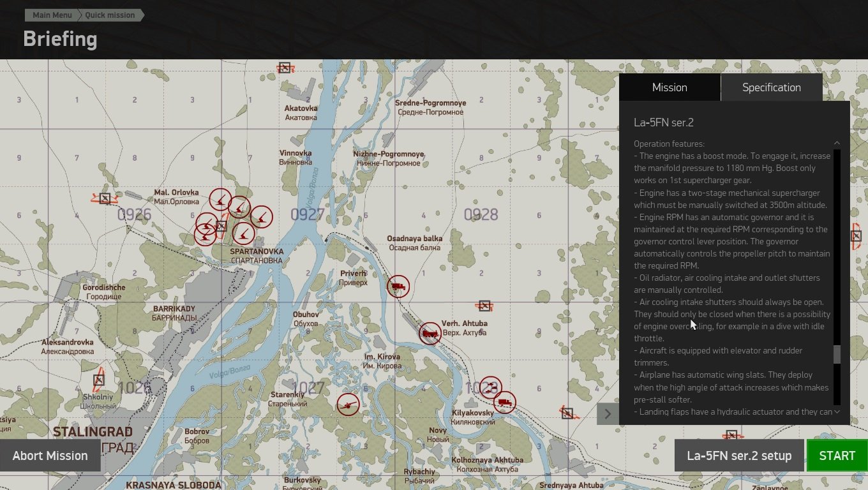Select the tank column marker over grid 1028
Viewport: 868px width, 490px height.
[490, 387]
